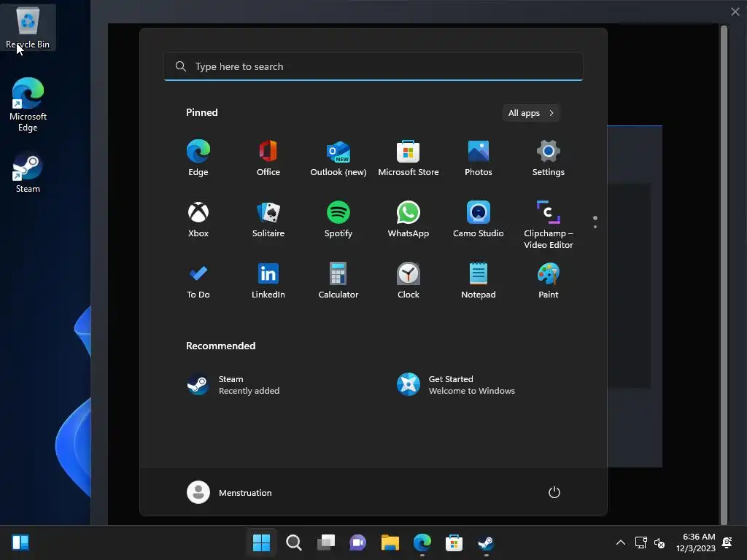This screenshot has height=560, width=747.
Task: Switch to Steam on taskbar
Action: 486,542
